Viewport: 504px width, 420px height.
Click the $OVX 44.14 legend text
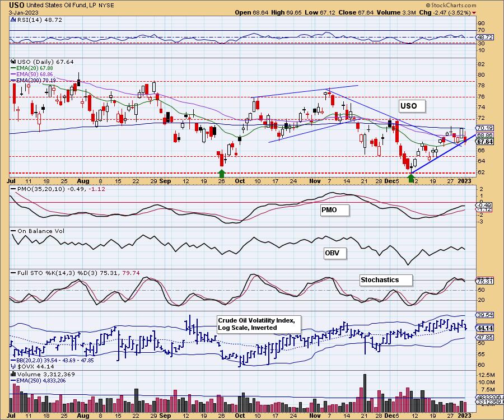[35, 366]
